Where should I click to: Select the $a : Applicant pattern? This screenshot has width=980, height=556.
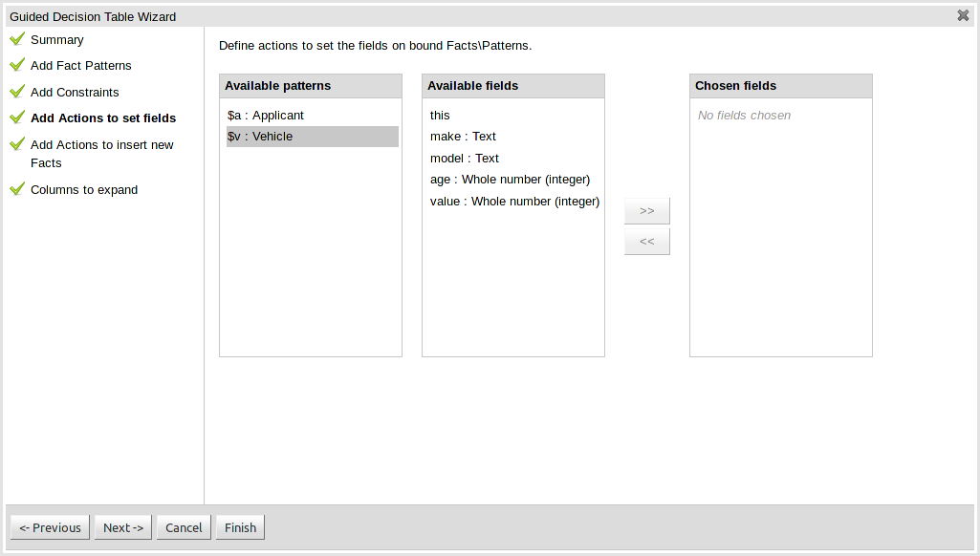pyautogui.click(x=266, y=116)
